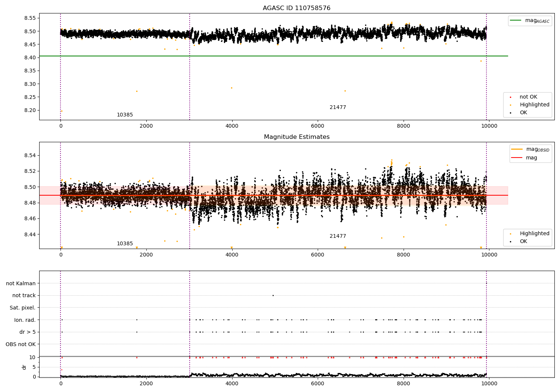The width and height of the screenshot is (560, 392).
Task: Click the 0 x-axis tick under the bottom plot
Action: 60,383
